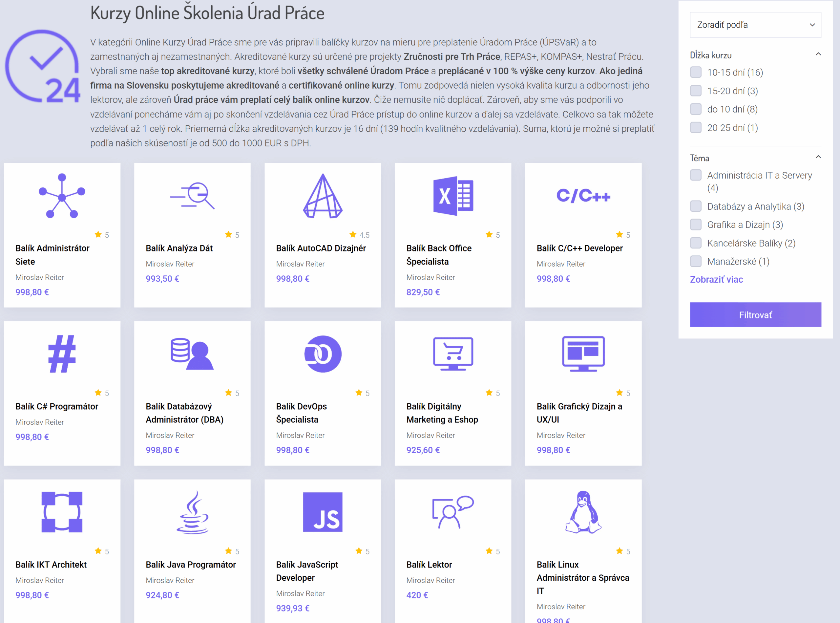
Task: Click the AutoCAD pyramid icon
Action: (323, 196)
